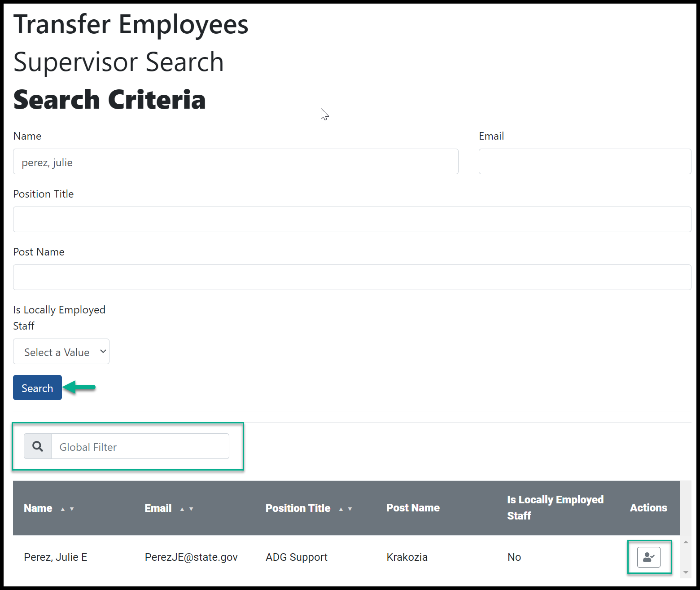The width and height of the screenshot is (700, 590).
Task: Click the Post Name column header
Action: point(413,508)
